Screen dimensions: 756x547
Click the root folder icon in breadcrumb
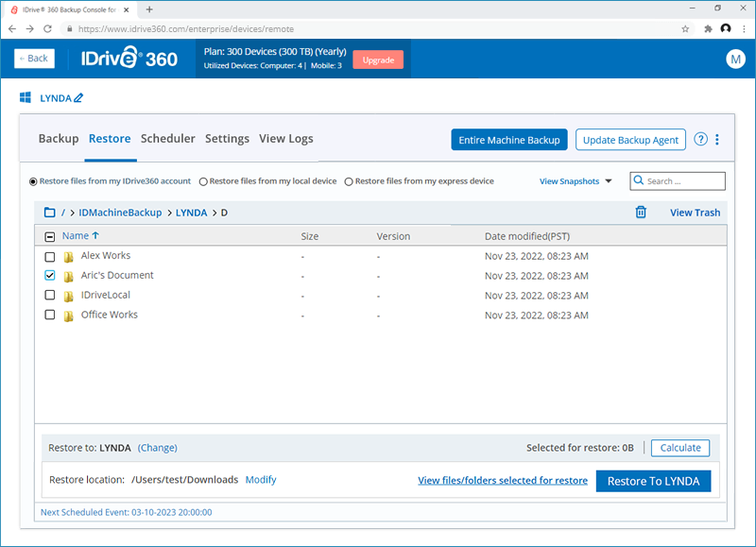point(50,213)
